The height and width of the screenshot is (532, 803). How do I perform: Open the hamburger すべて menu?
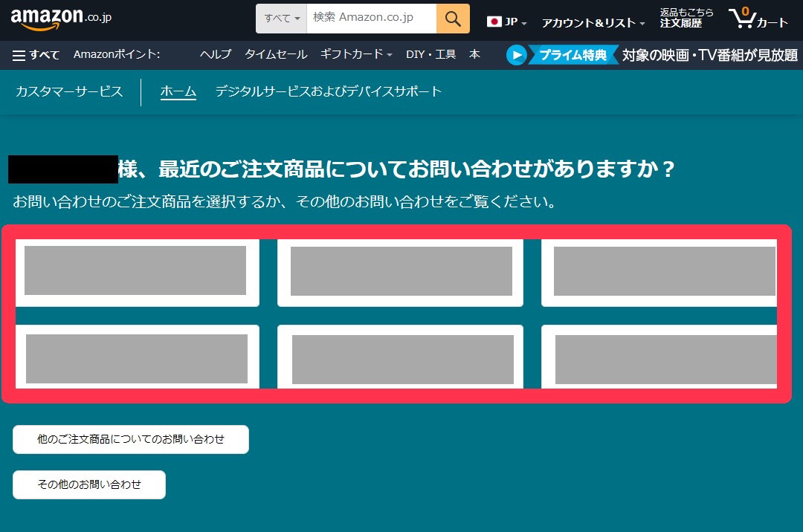(36, 55)
